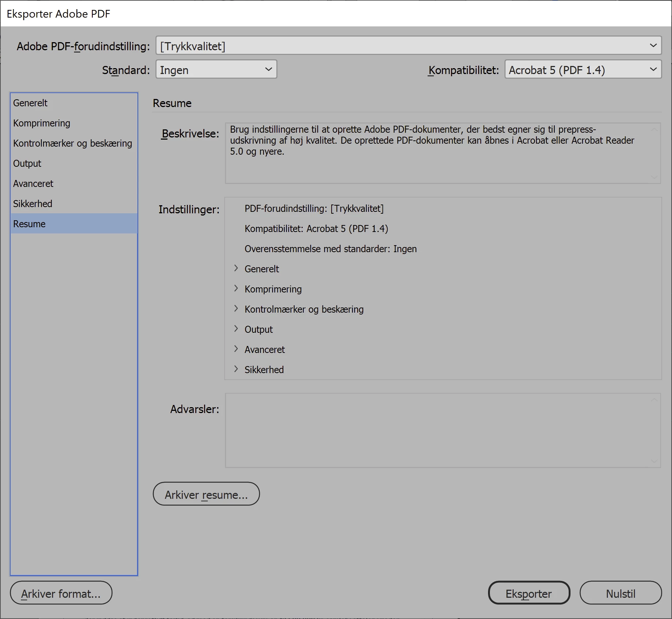The image size is (672, 619).
Task: Click the Nulstil button
Action: click(x=620, y=593)
